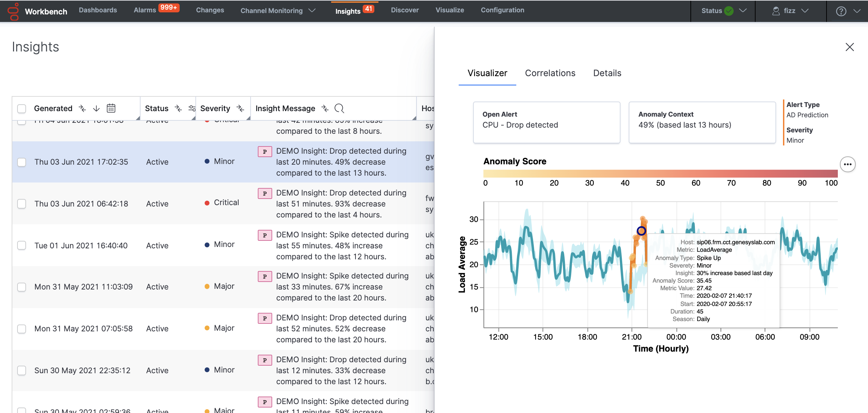Image resolution: width=868 pixels, height=413 pixels.
Task: Click the close button on Insights panel
Action: [x=850, y=46]
